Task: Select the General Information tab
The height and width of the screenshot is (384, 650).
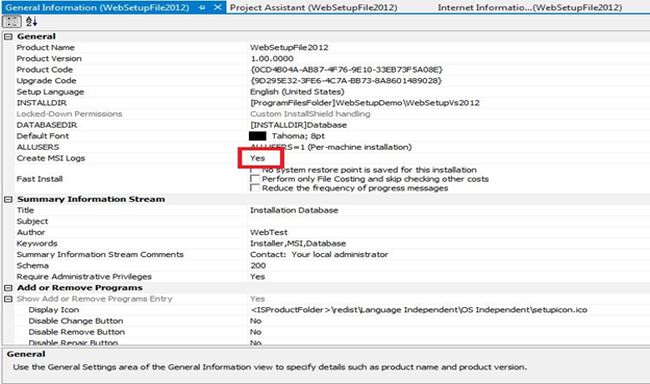Action: click(97, 7)
